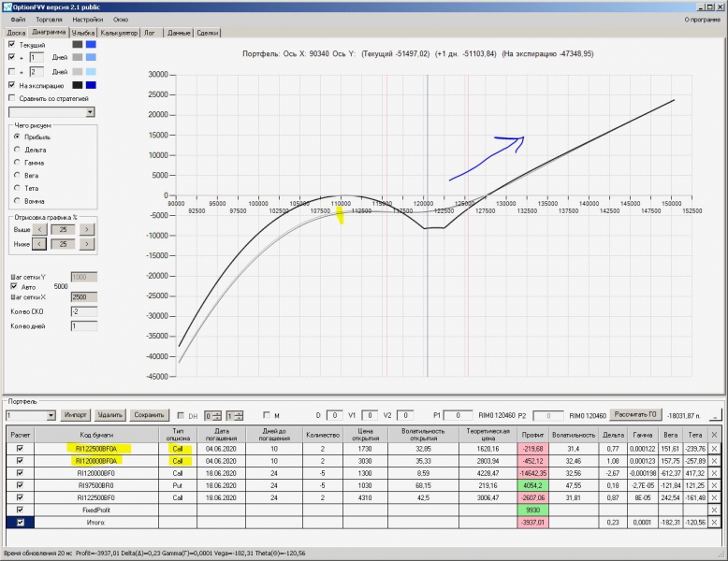Screen dimensions: 728x561
Task: Click the OptionFVV title bar app icon
Action: click(7, 7)
